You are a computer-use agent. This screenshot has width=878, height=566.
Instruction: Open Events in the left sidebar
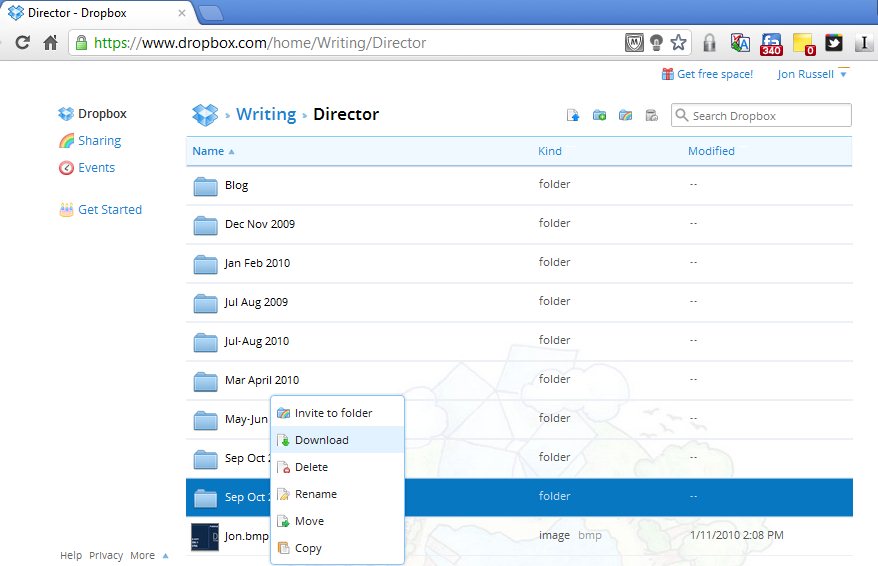click(x=87, y=167)
